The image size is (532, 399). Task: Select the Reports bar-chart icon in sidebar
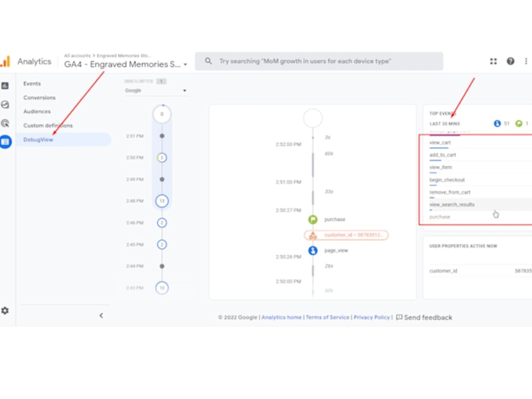(6, 85)
